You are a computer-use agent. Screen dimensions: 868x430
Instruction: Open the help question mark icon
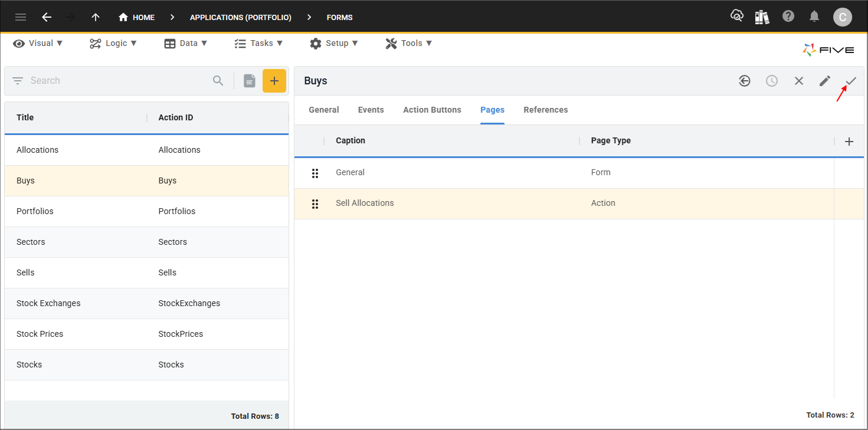click(788, 17)
